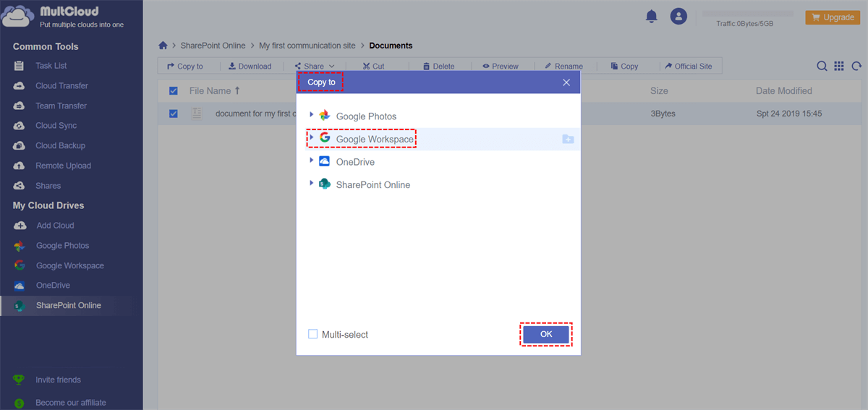
Task: Open the Share dropdown in toolbar
Action: click(315, 66)
